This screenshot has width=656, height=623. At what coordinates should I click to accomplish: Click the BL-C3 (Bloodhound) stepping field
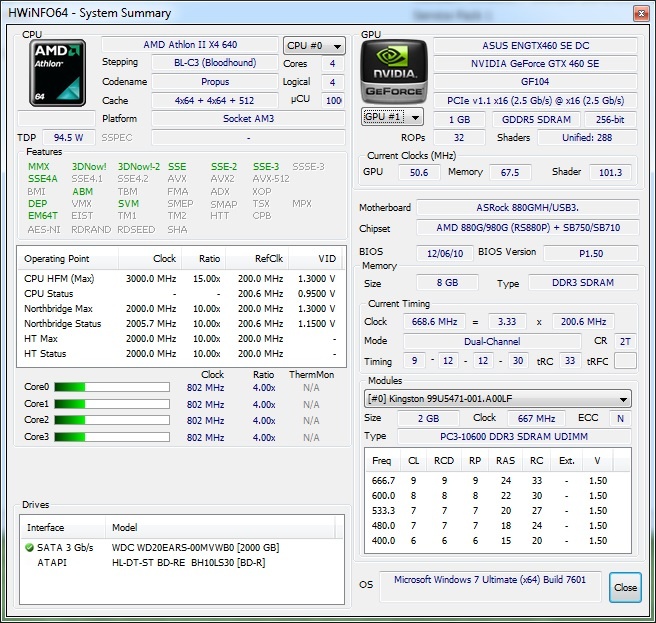click(x=215, y=63)
